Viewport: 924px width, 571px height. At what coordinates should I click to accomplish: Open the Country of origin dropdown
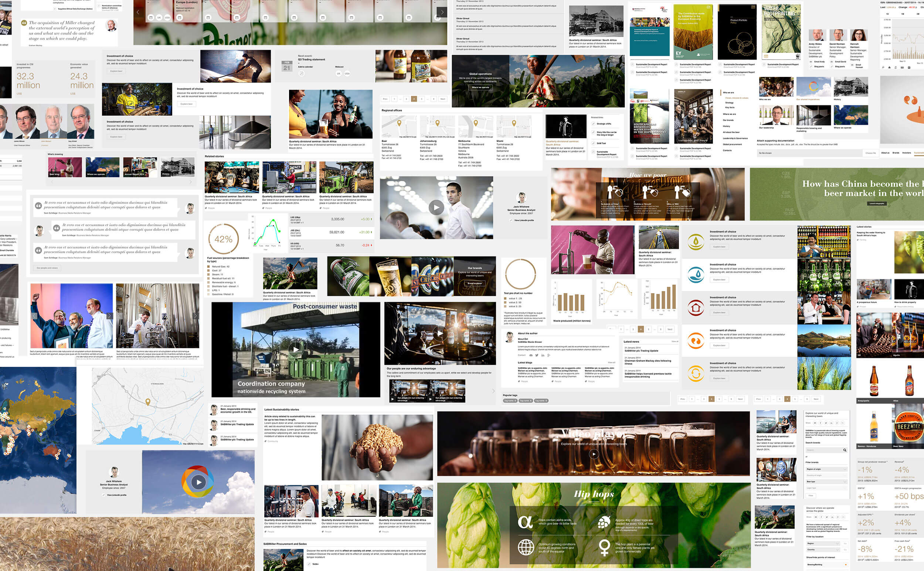827,475
